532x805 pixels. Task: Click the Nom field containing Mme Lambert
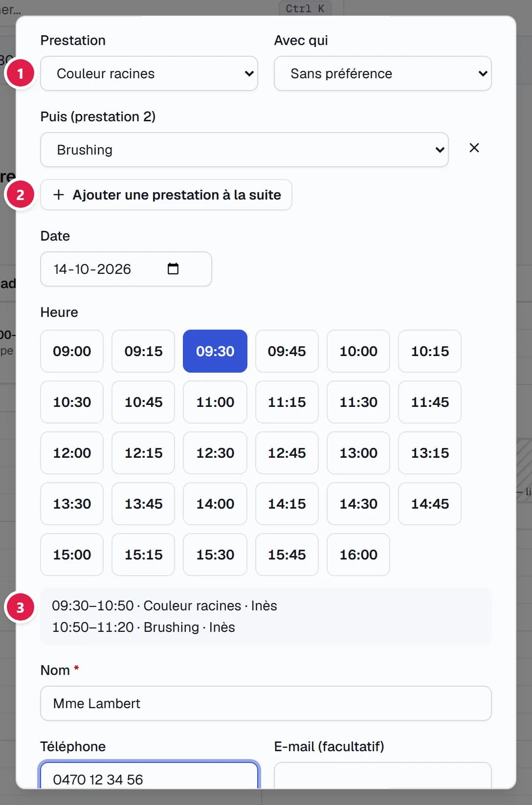(266, 703)
